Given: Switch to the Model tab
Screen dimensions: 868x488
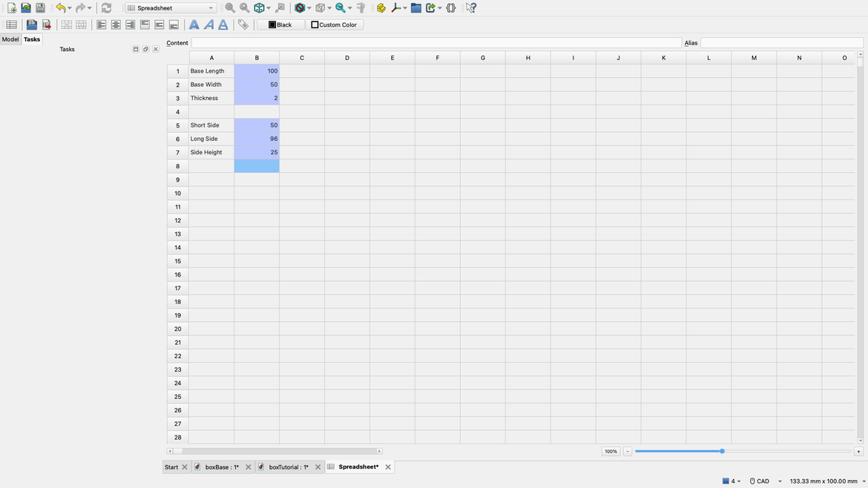Looking at the screenshot, I should point(10,39).
